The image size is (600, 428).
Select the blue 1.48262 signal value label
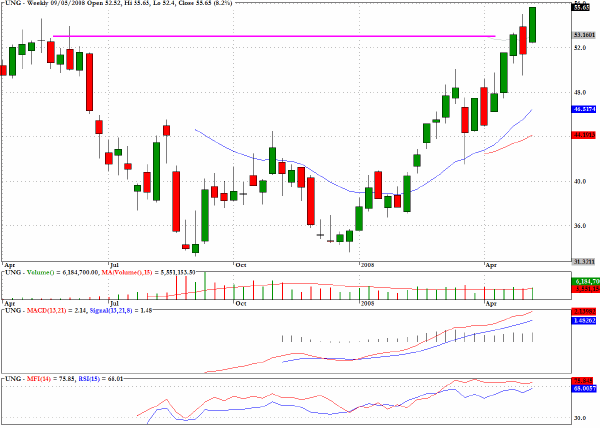tap(584, 321)
